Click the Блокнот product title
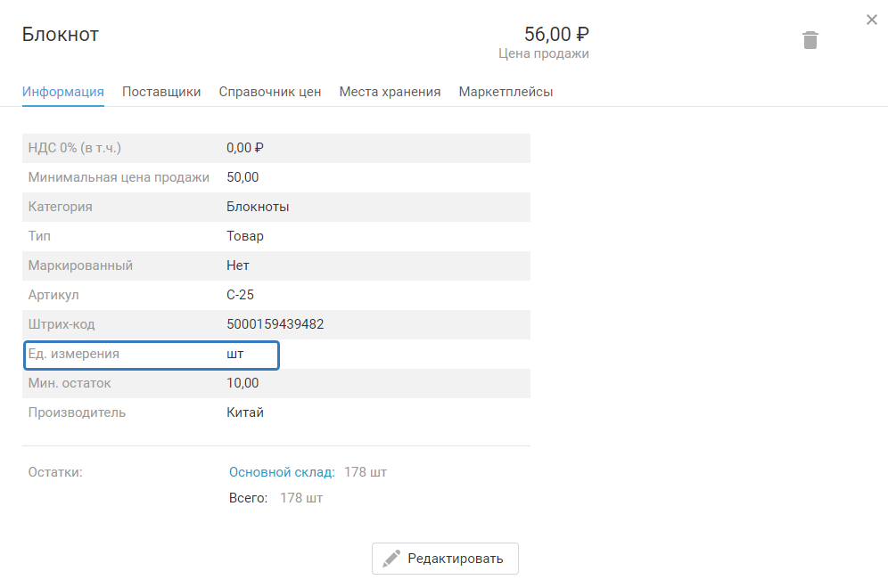888x588 pixels. [x=61, y=35]
